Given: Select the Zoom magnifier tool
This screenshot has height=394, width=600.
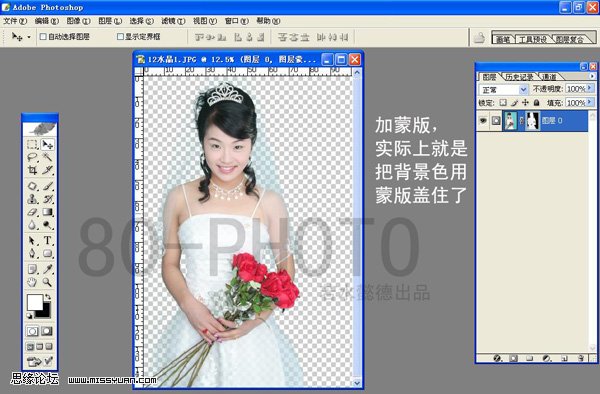Looking at the screenshot, I should tap(47, 282).
